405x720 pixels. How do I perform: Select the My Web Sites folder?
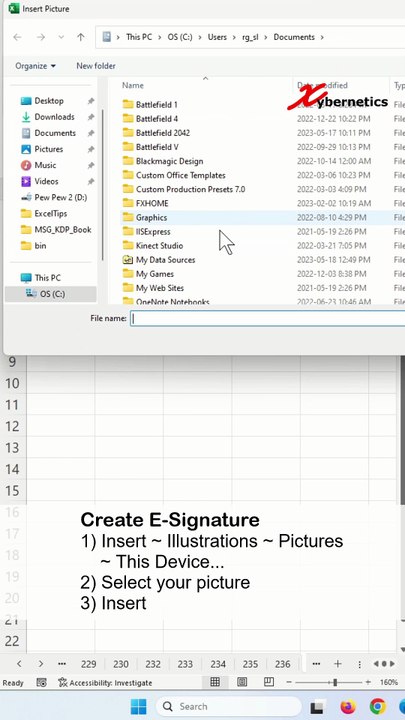point(160,288)
